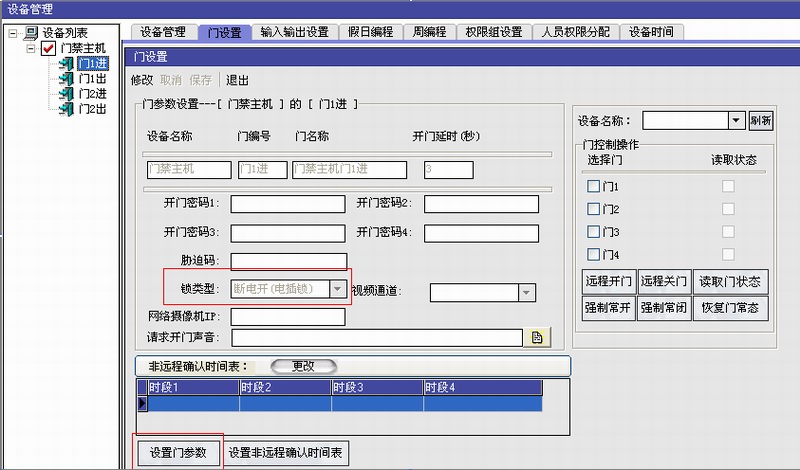Click the 胁迫码 input field
Image resolution: width=800 pixels, height=470 pixels.
pos(288,261)
